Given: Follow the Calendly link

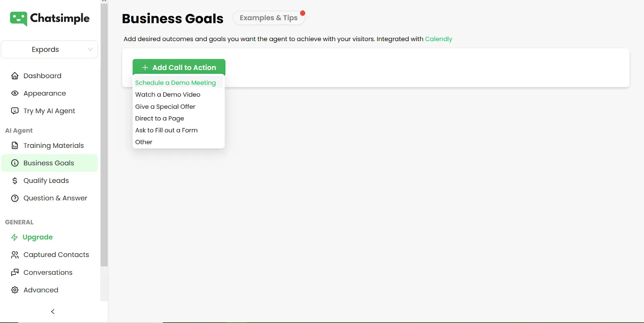Looking at the screenshot, I should click(x=438, y=39).
